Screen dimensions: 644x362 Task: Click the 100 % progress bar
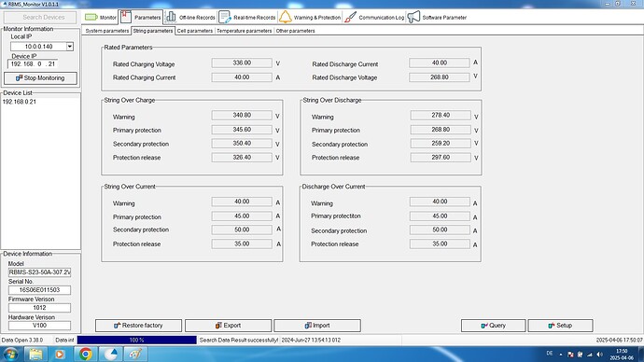(x=137, y=341)
